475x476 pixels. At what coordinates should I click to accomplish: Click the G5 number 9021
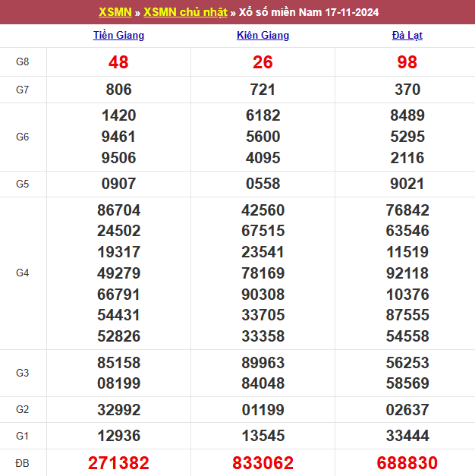407,184
